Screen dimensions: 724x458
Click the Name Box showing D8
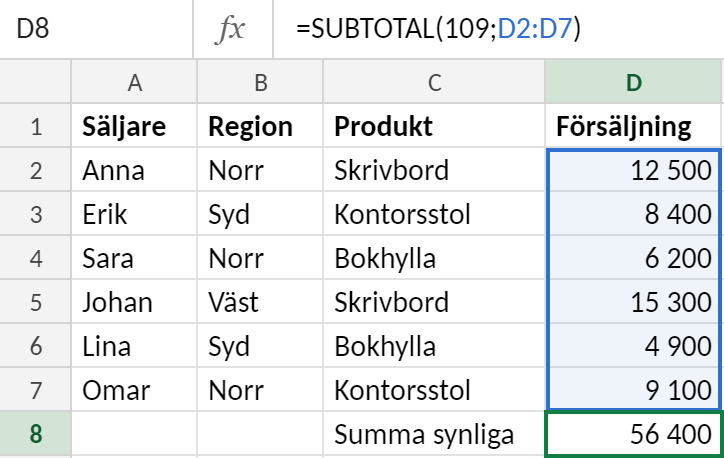[x=96, y=29]
